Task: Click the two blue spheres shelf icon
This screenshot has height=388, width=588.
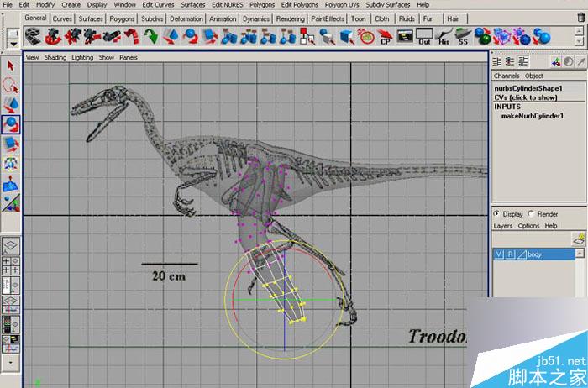Action: [x=541, y=37]
